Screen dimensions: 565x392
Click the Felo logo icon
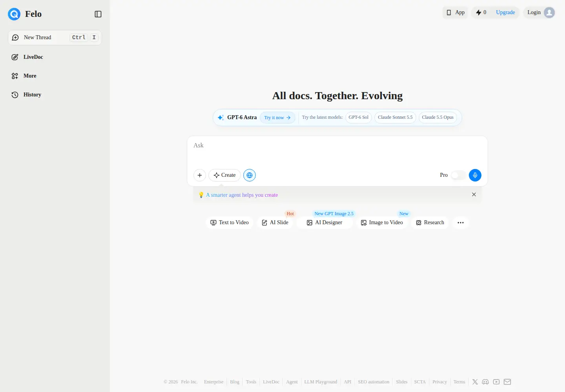[x=14, y=14]
